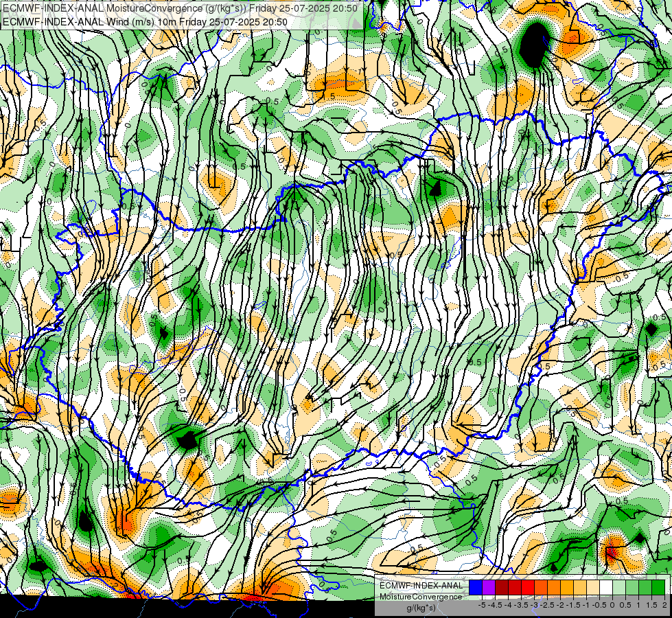Click the -2.5 tick value on the legend
Screen dimensions: 672x618
tap(546, 605)
